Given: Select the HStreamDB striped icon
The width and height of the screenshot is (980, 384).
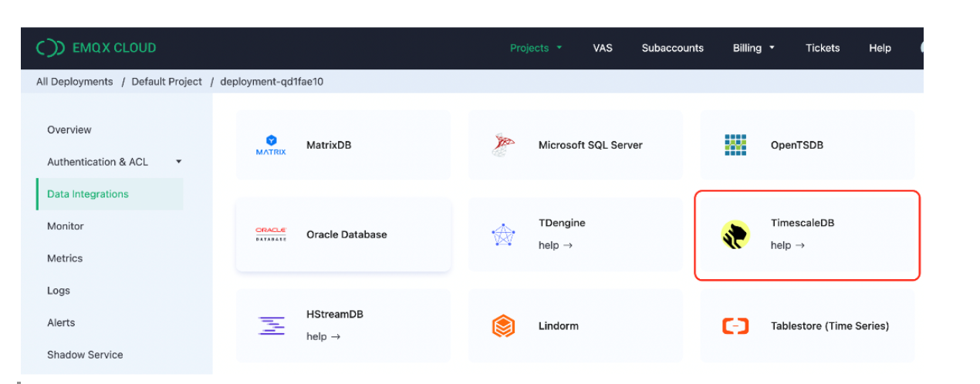Looking at the screenshot, I should pos(271,325).
